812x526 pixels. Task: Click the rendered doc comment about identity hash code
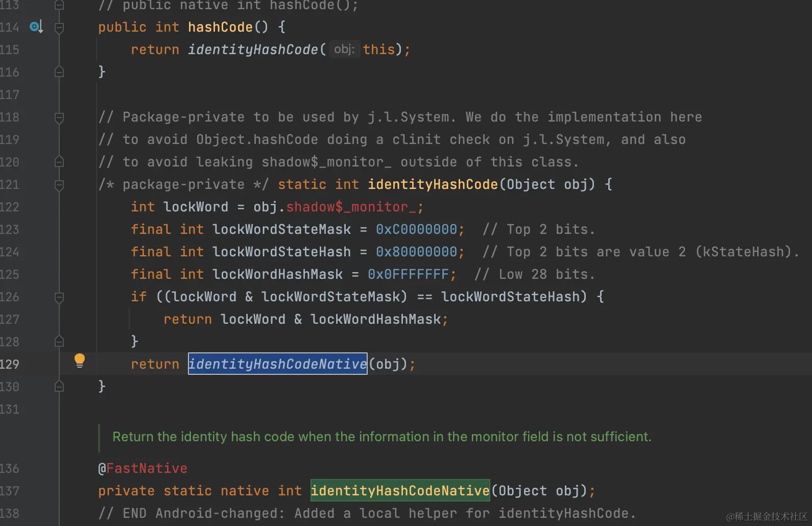[381, 437]
